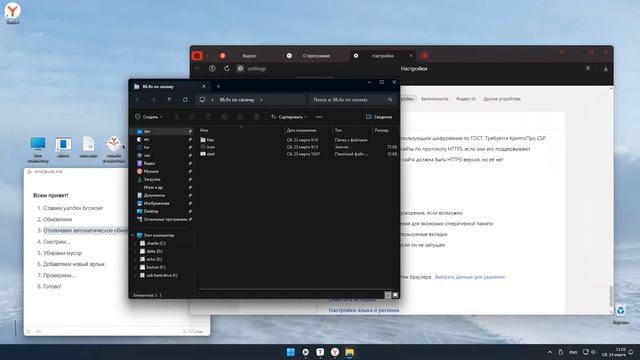Expand the delta (D:) drive node

click(x=136, y=251)
